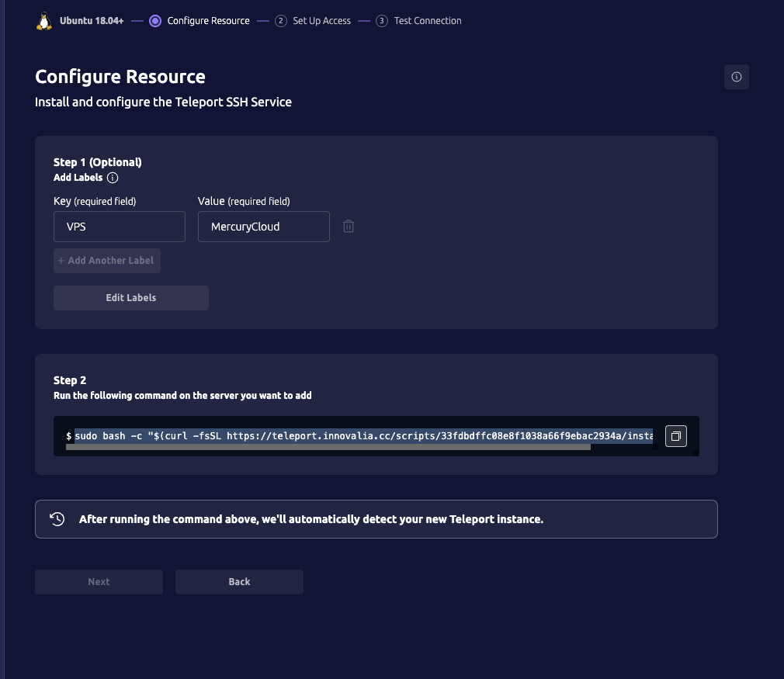
Task: Copy the install command via the copy icon
Action: click(x=675, y=436)
